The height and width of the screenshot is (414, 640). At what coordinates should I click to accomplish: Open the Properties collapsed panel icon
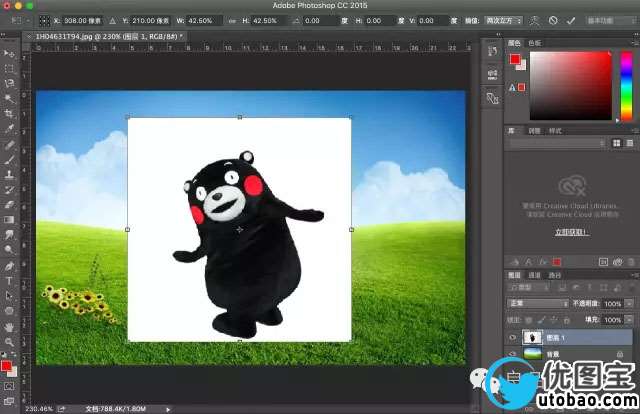(x=492, y=74)
